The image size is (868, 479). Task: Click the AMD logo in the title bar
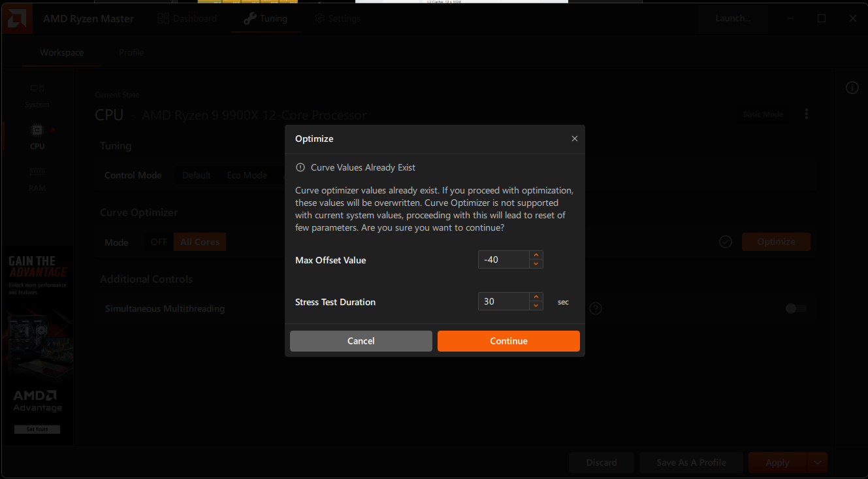point(16,18)
